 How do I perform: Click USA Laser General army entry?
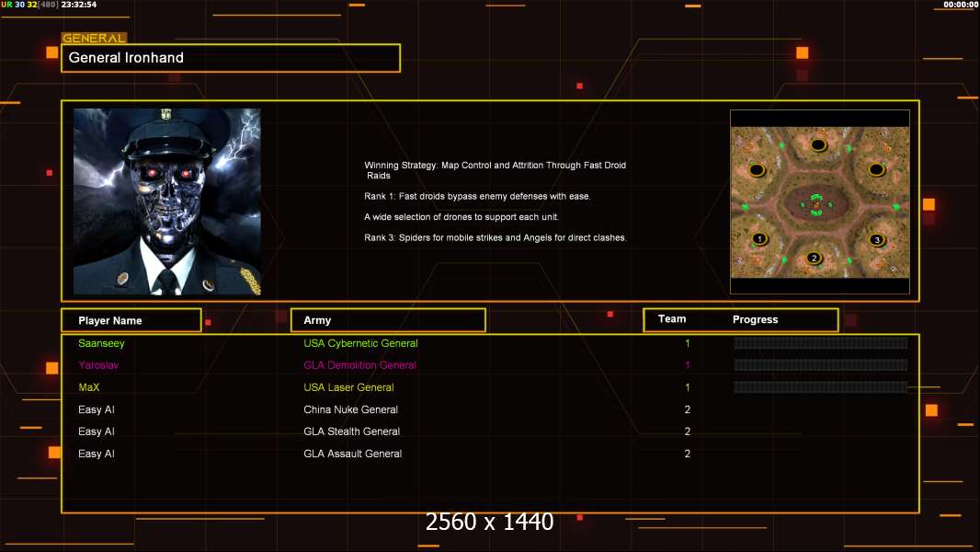pos(348,387)
